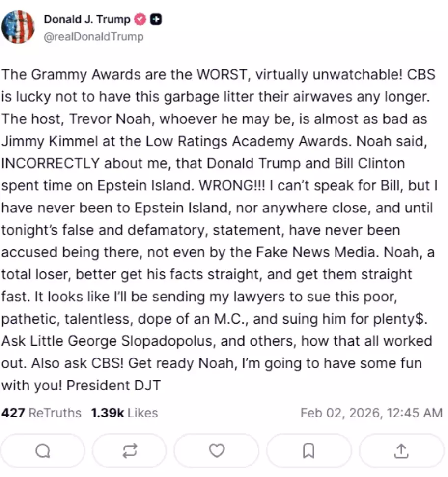Click the bookmark ribbon icon
This screenshot has width=448, height=477.
pyautogui.click(x=308, y=450)
